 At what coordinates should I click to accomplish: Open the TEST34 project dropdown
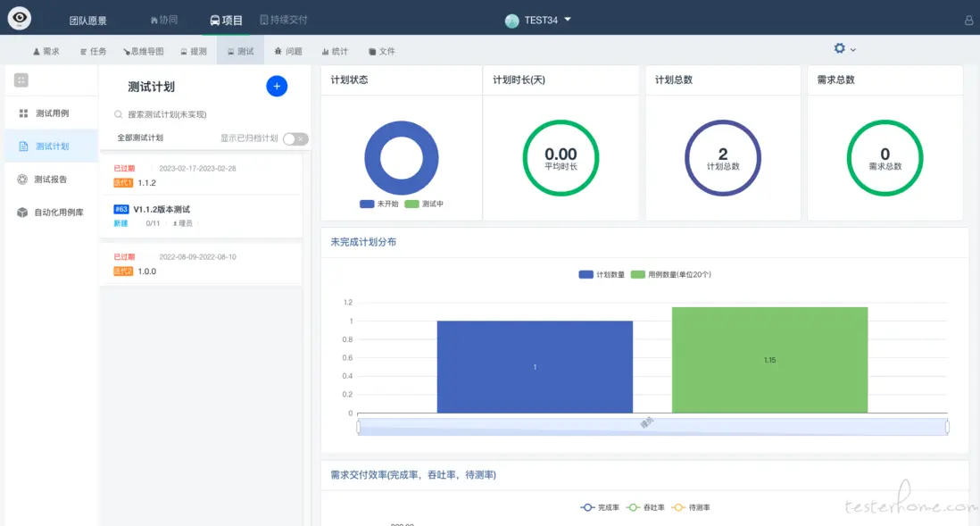(x=538, y=20)
